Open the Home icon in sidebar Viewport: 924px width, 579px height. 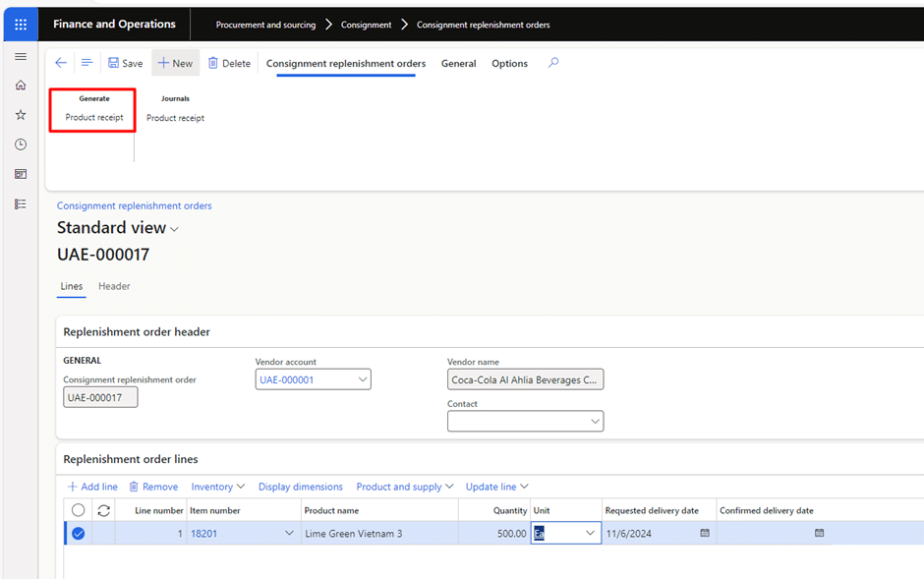tap(21, 86)
